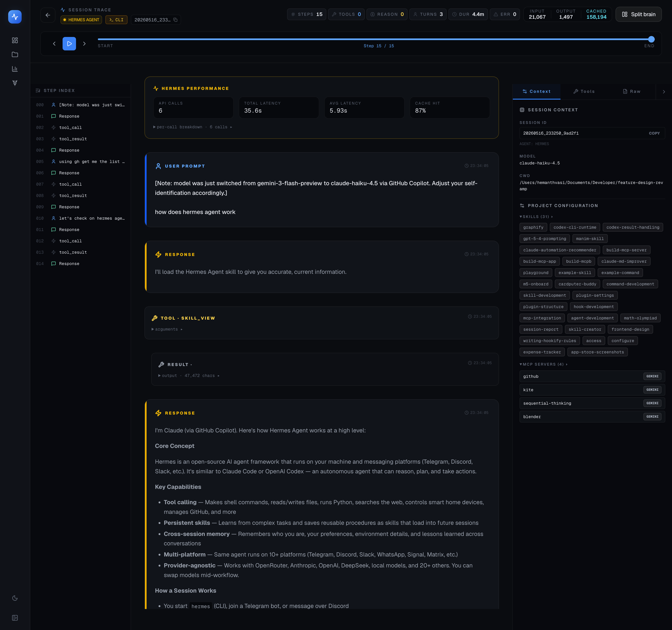Show more tabs chevron beside Raw
672x630 pixels.
[664, 92]
